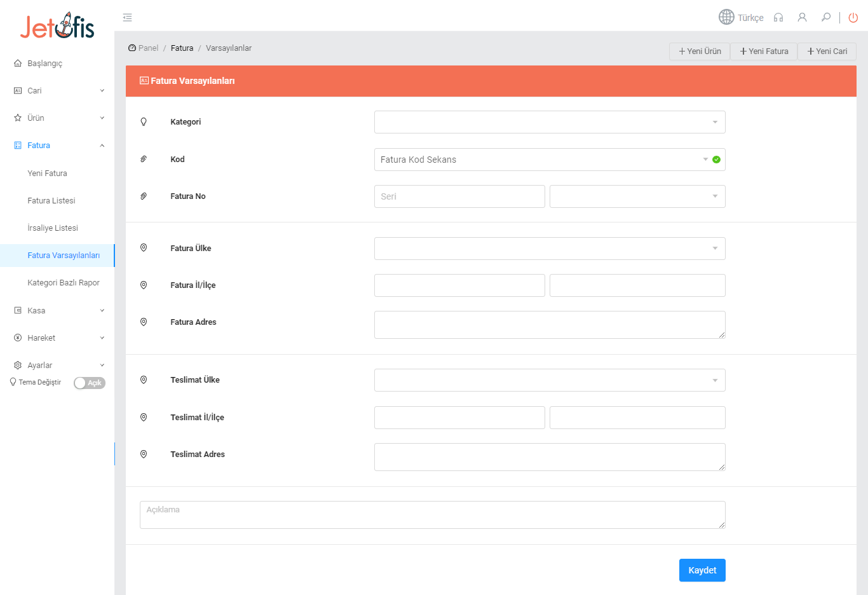Click the Fatura breadcrumb link

tap(182, 48)
